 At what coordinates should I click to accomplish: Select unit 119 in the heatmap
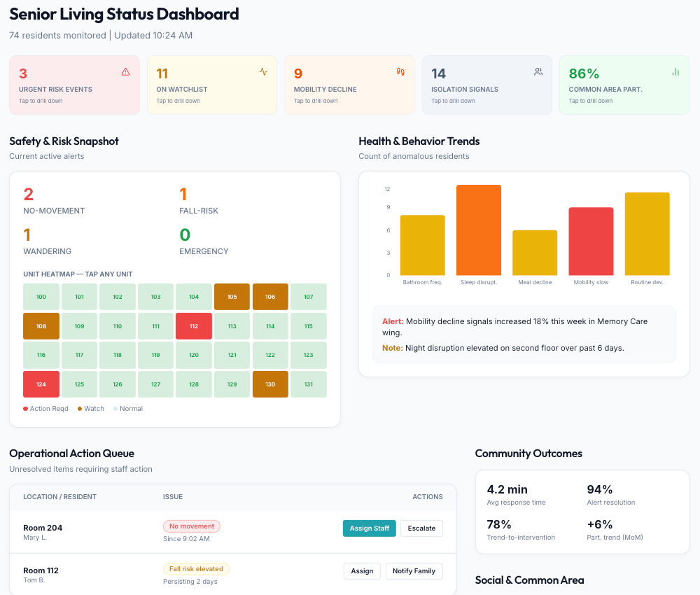156,355
